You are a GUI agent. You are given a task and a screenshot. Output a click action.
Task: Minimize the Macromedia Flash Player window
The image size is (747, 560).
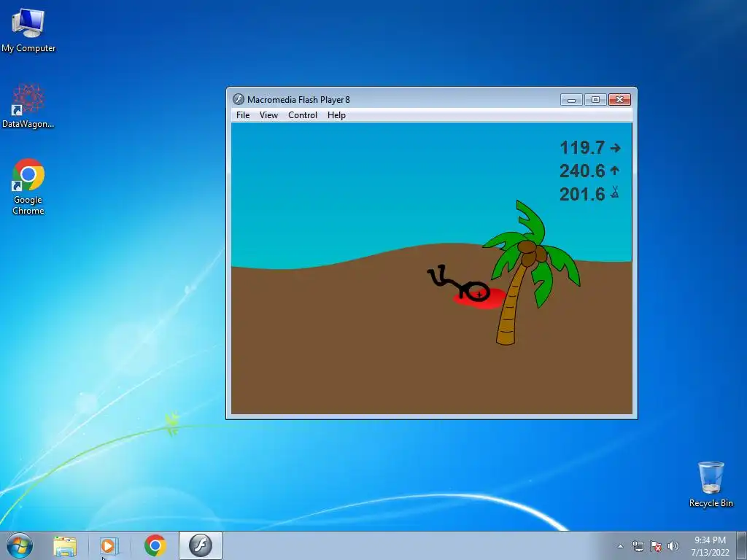(x=571, y=99)
